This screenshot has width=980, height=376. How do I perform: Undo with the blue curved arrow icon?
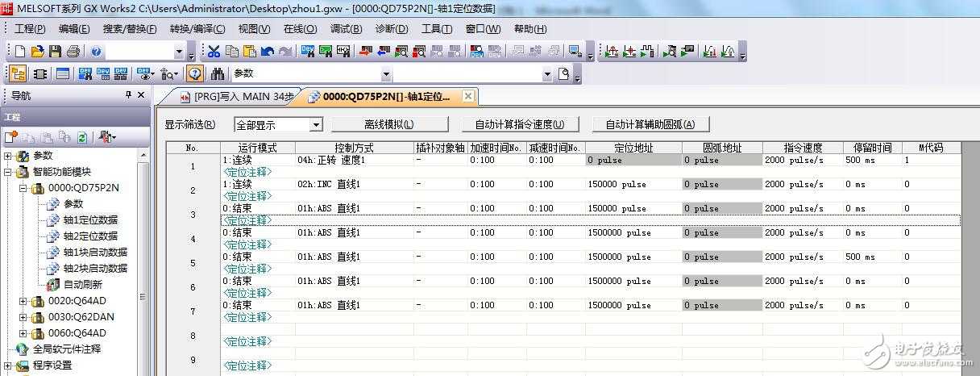(x=267, y=51)
